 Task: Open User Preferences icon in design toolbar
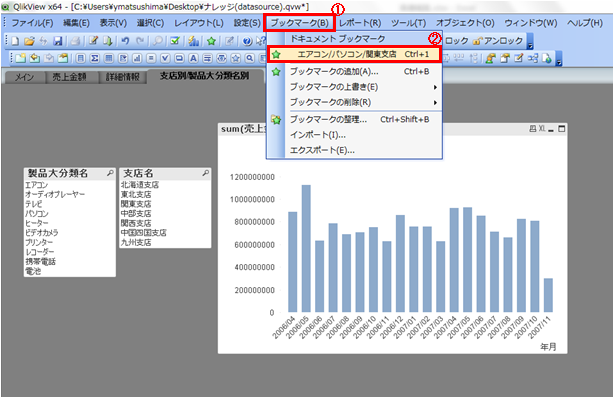click(x=490, y=58)
